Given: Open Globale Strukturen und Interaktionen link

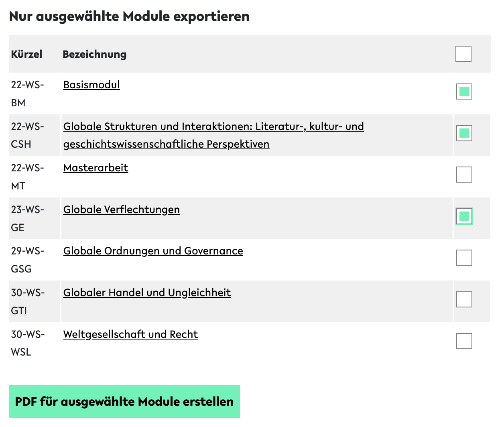Looking at the screenshot, I should [213, 126].
